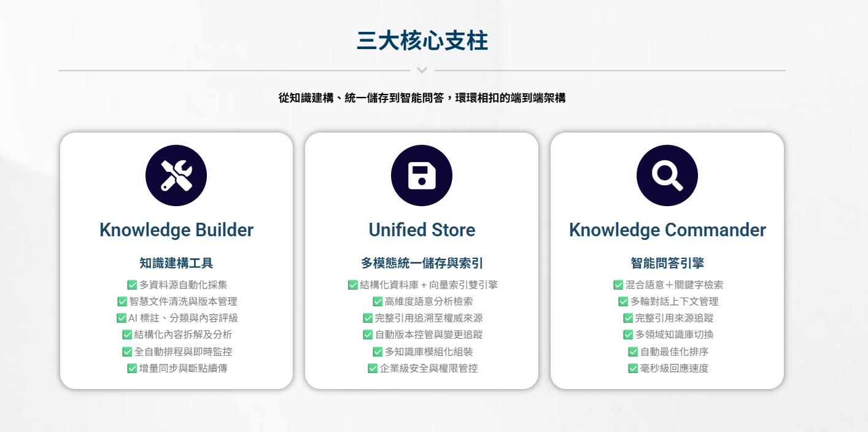Click the check mark beside 增量同步與斷點續傳
The height and width of the screenshot is (432, 868).
132,368
